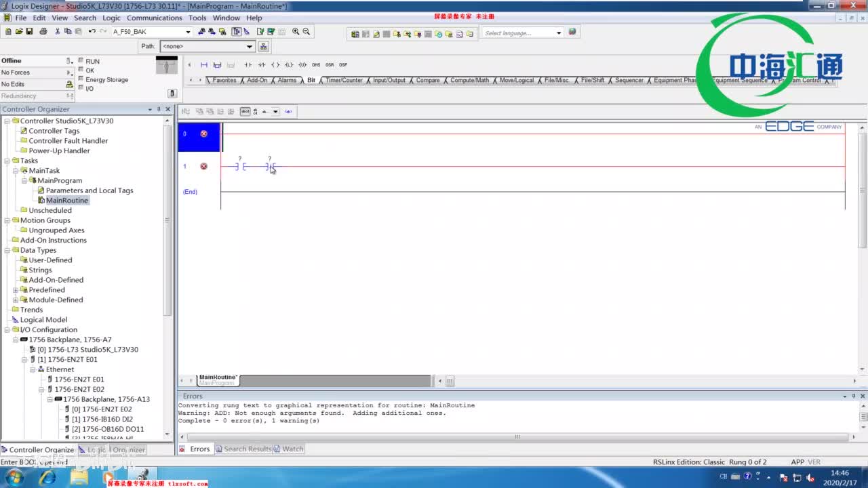Open the Windows Start menu
Image resolution: width=868 pixels, height=488 pixels.
pos(14,478)
